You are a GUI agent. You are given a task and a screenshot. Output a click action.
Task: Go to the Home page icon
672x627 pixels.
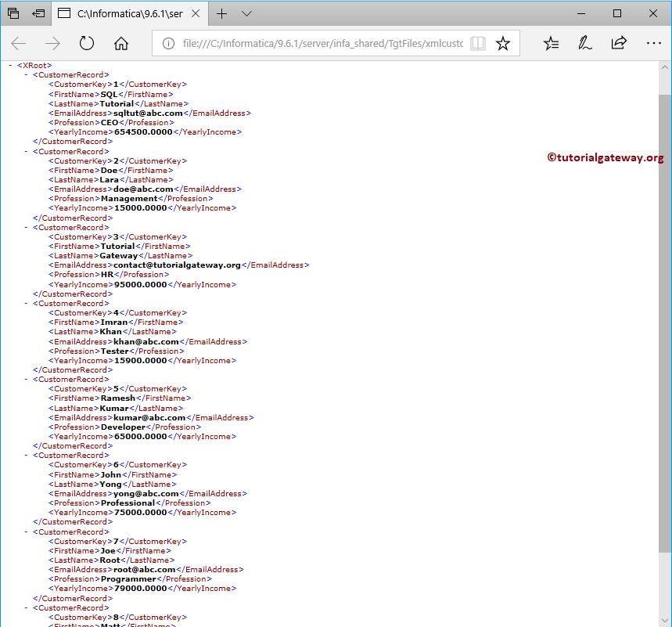click(120, 43)
